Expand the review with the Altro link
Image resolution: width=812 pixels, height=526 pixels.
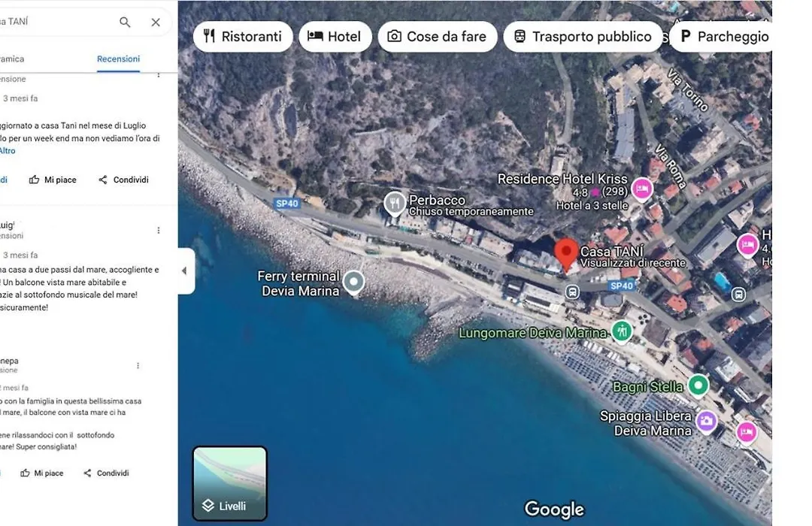click(x=8, y=150)
